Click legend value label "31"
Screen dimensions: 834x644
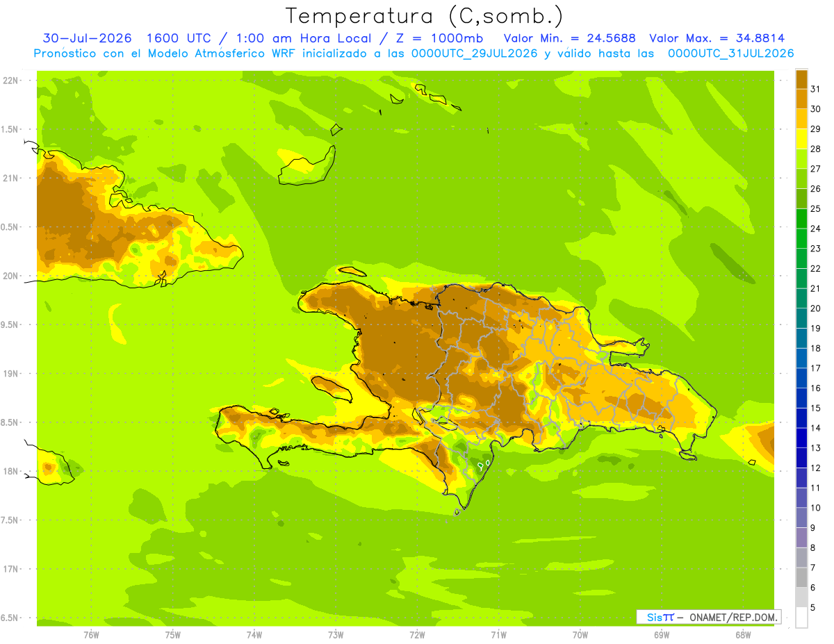[815, 89]
